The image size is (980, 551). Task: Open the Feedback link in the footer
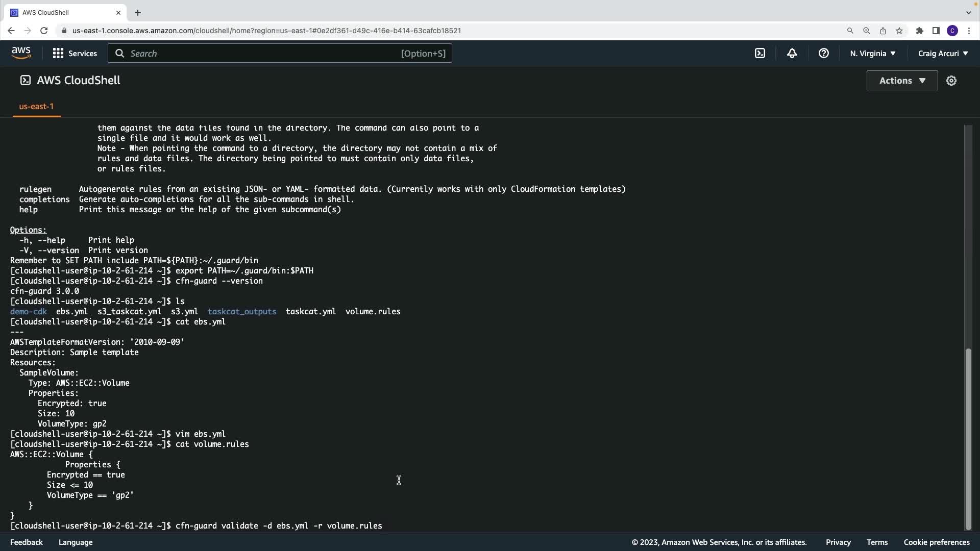[27, 542]
